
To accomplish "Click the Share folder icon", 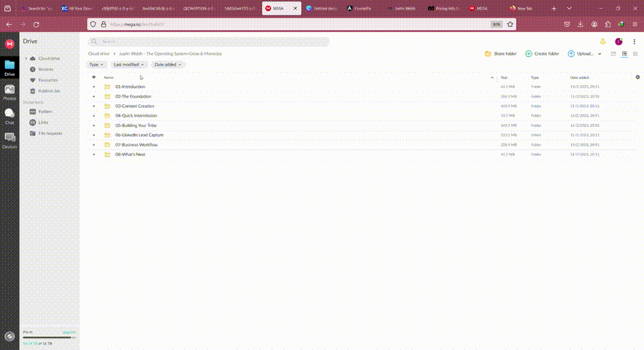I will [x=488, y=54].
